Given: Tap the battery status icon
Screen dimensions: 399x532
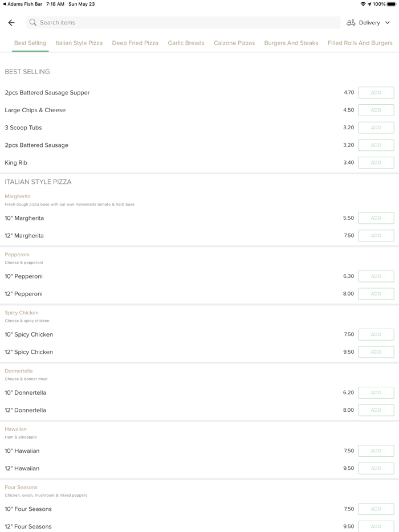Looking at the screenshot, I should click(392, 4).
